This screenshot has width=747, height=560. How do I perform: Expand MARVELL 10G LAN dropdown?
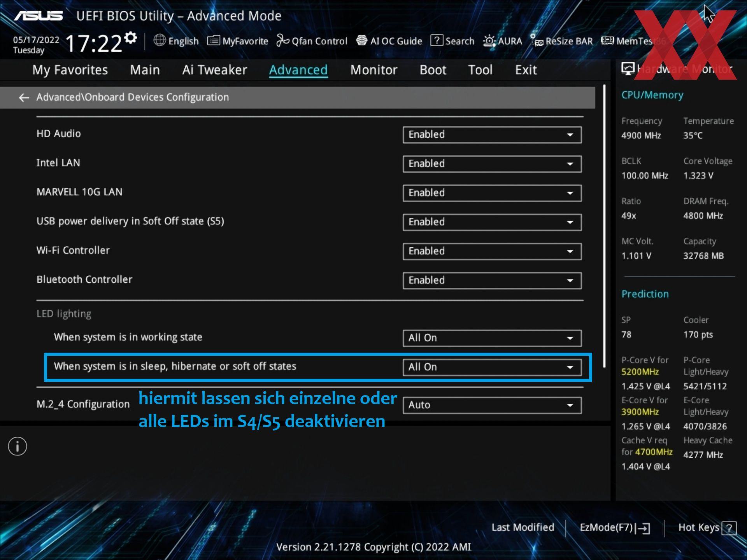pos(492,193)
